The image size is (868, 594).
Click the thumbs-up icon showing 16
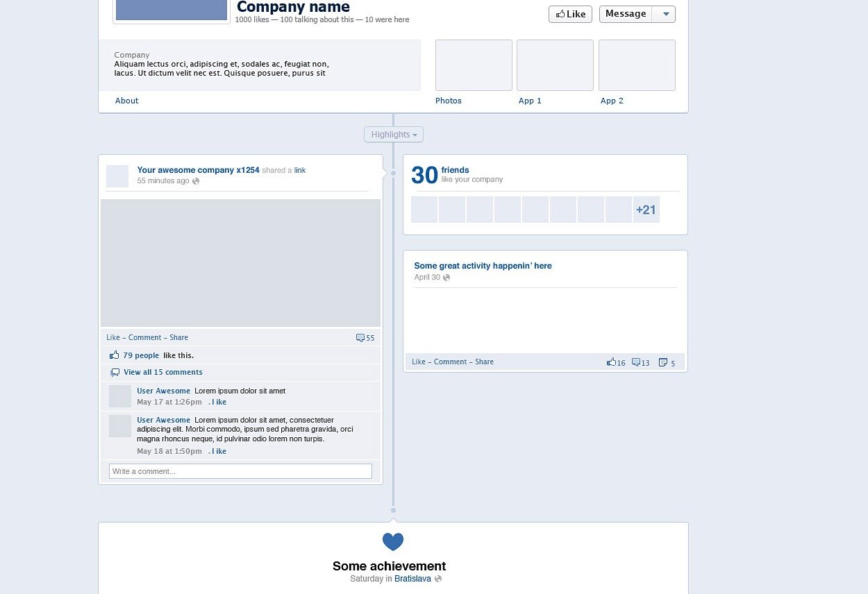(611, 362)
